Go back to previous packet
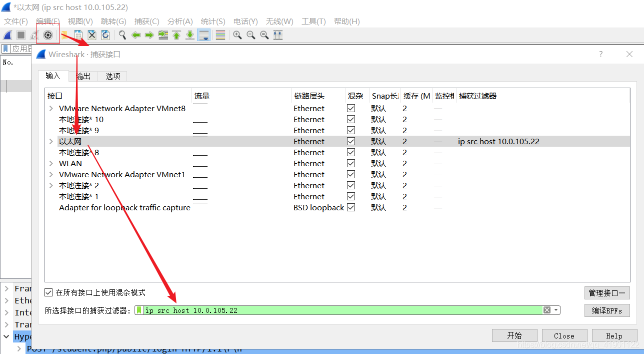This screenshot has height=354, width=644. click(136, 35)
